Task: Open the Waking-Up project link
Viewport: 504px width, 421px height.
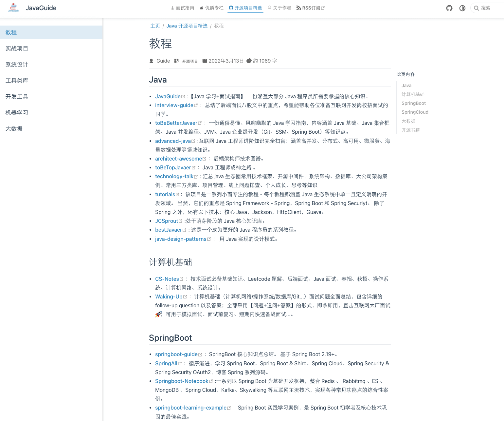Action: pyautogui.click(x=169, y=297)
